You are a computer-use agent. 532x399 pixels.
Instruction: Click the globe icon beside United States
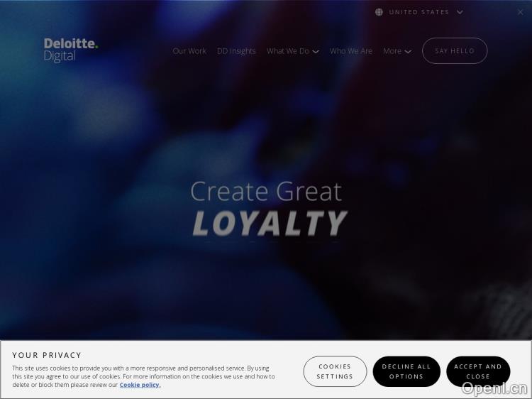(x=379, y=12)
